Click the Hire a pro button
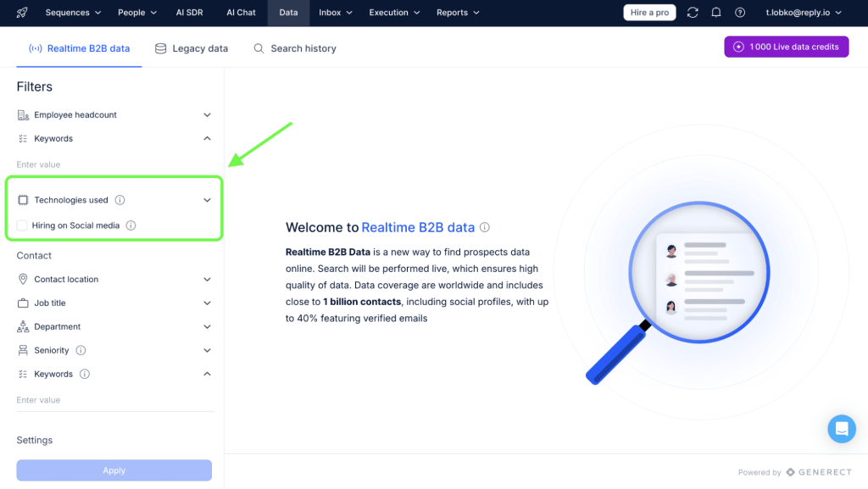 click(x=650, y=13)
